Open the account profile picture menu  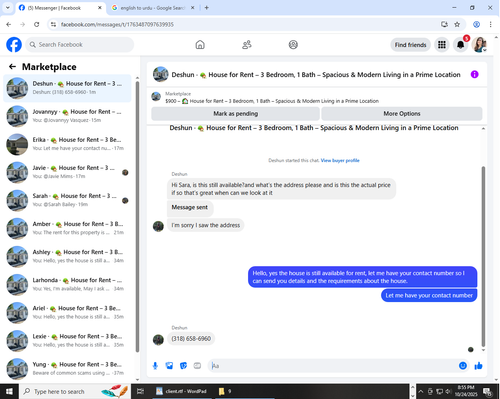pos(479,45)
